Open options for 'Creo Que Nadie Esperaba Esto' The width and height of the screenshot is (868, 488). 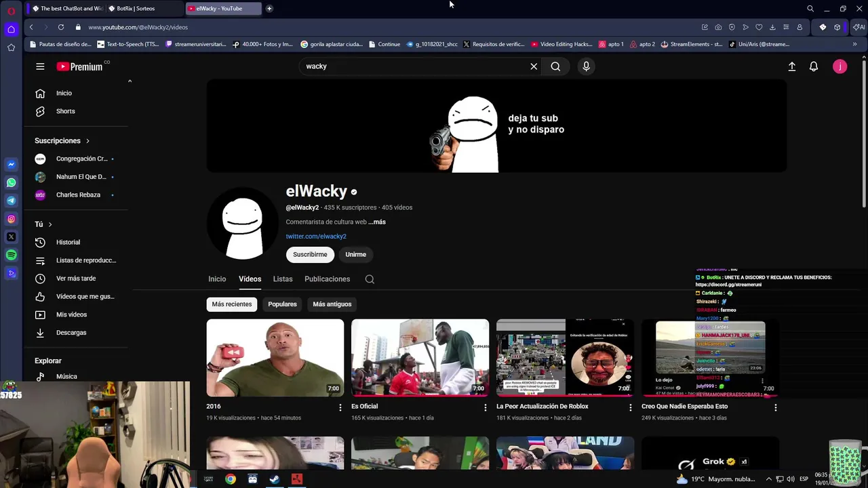775,407
